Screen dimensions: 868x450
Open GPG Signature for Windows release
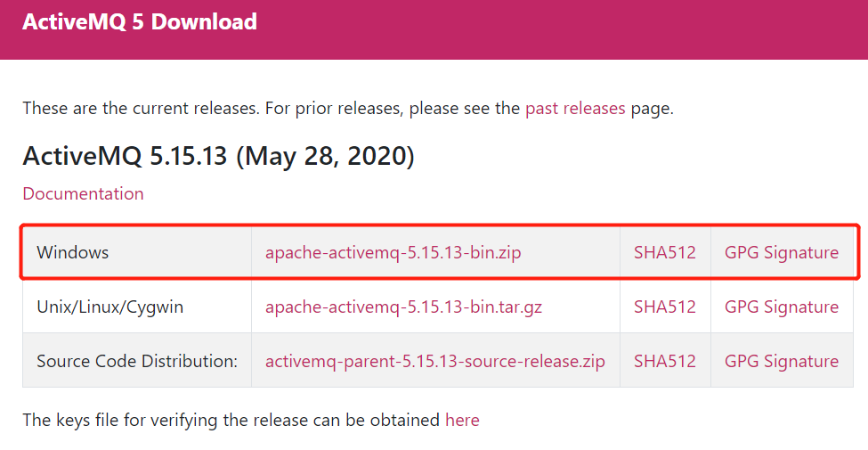[782, 252]
